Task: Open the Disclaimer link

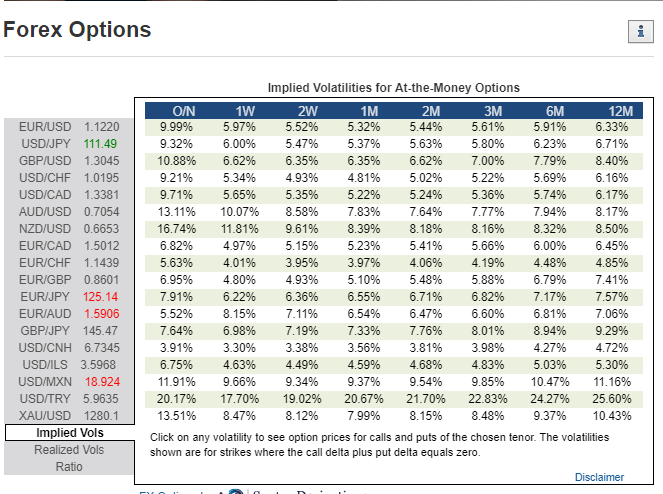Action: [599, 477]
